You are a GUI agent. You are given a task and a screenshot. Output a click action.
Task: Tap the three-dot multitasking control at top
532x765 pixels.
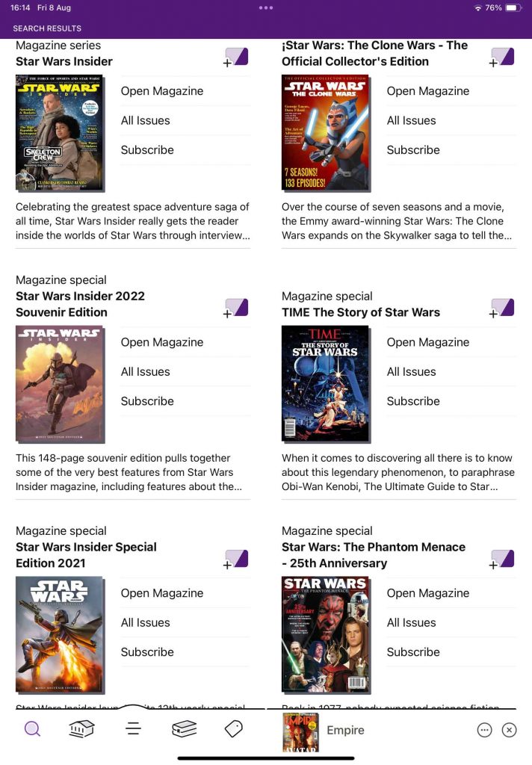(x=266, y=7)
